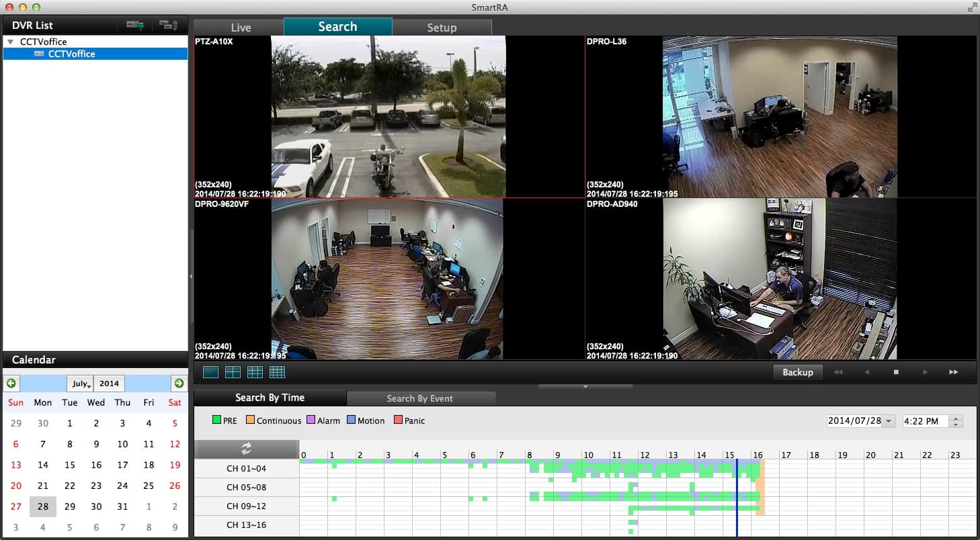Select July 15 in the calendar
980x540 pixels.
coord(69,465)
